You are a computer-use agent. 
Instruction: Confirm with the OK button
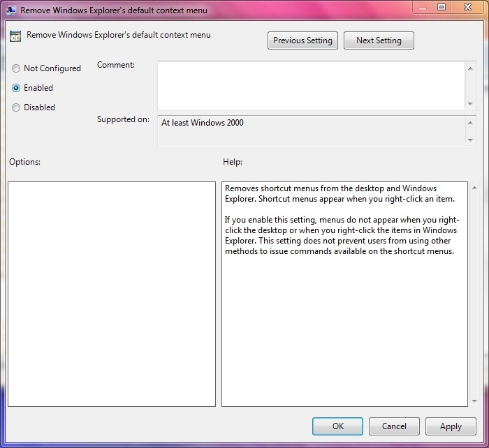coord(337,426)
